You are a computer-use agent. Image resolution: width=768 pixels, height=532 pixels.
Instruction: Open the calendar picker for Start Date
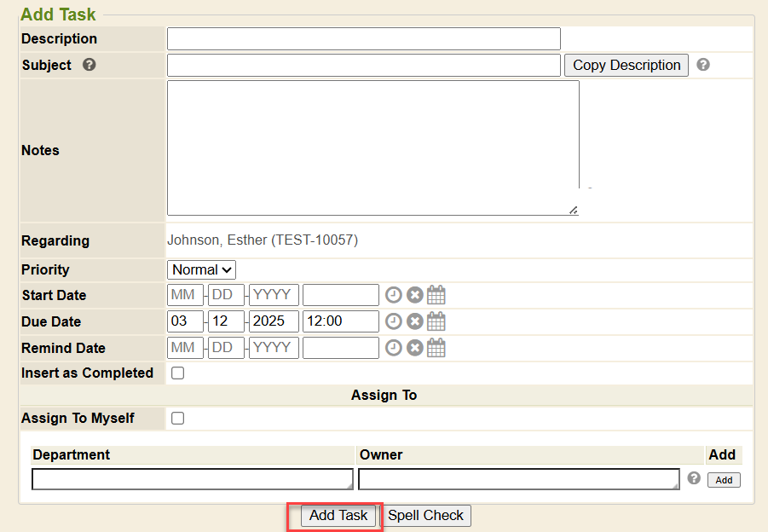pyautogui.click(x=436, y=296)
